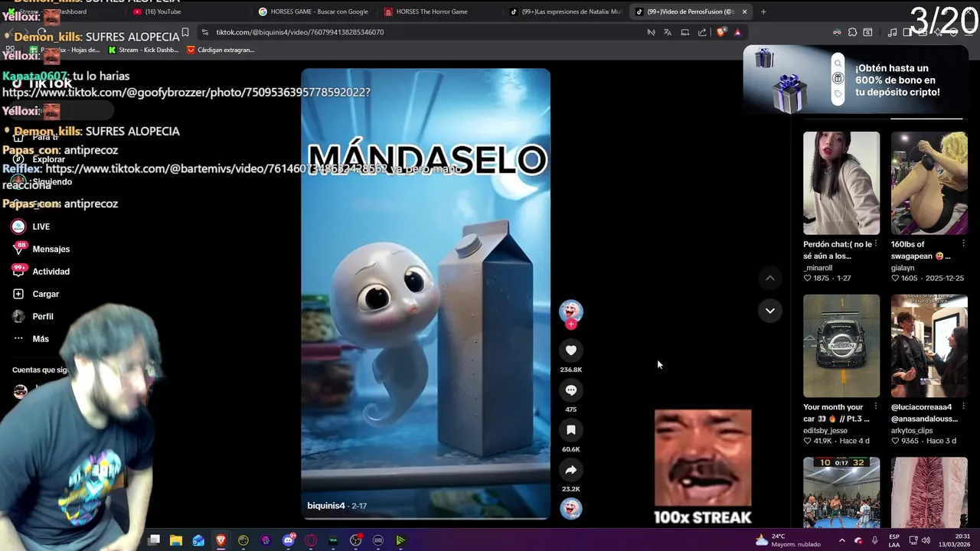This screenshot has width=980, height=551.
Task: Bookmark the video using the 60.6K save icon
Action: (570, 429)
